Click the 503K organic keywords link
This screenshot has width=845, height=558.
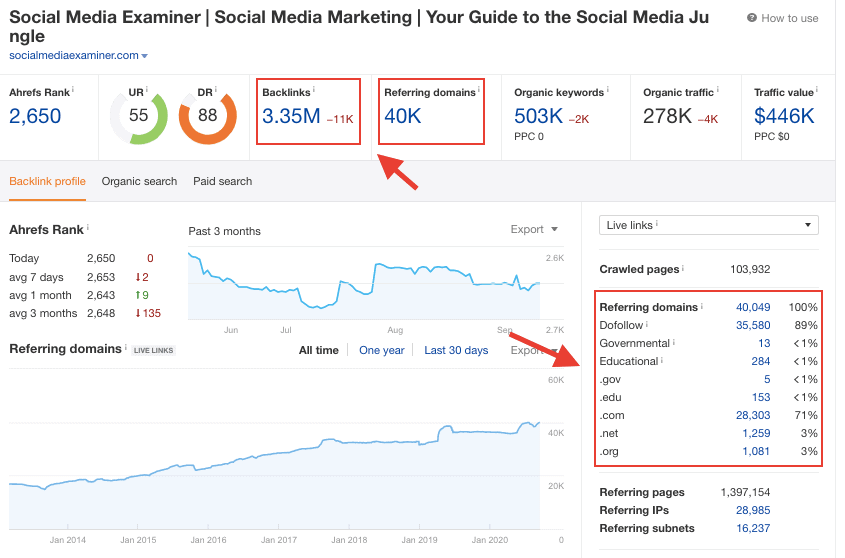point(538,116)
